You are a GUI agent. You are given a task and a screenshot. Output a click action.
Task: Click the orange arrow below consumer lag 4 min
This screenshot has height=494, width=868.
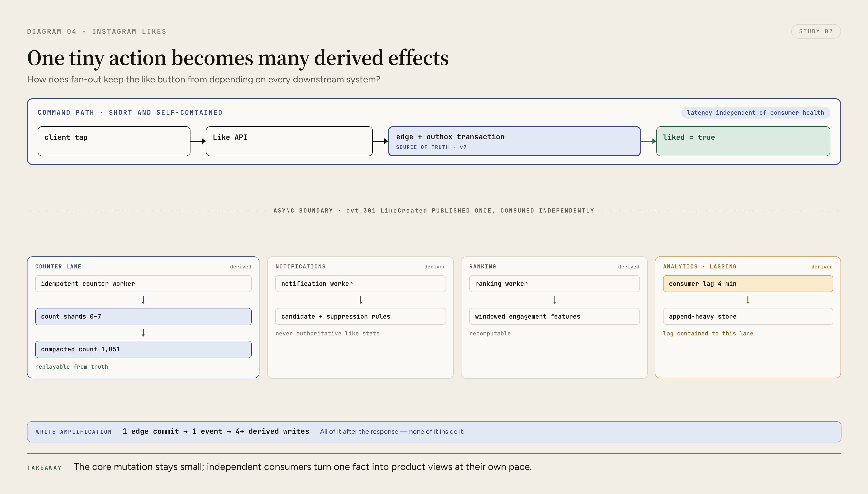[748, 300]
